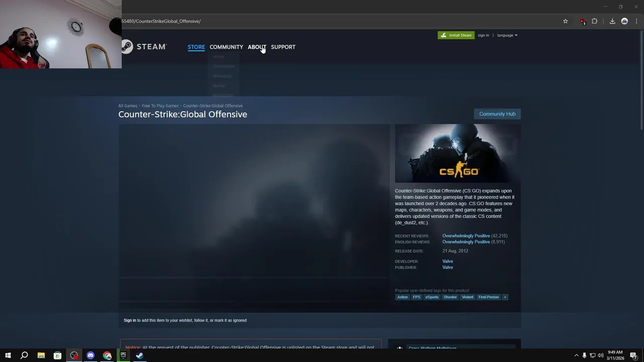
Task: Select the FPS tag
Action: coord(417,297)
